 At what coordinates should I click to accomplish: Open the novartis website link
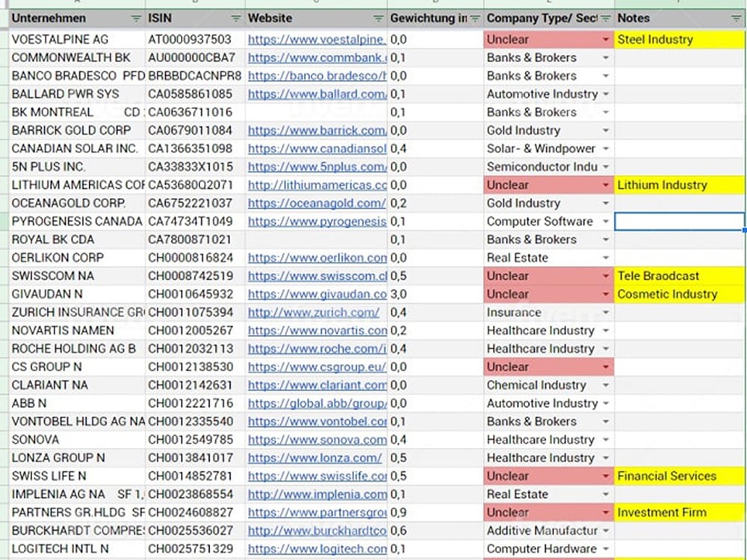point(317,331)
